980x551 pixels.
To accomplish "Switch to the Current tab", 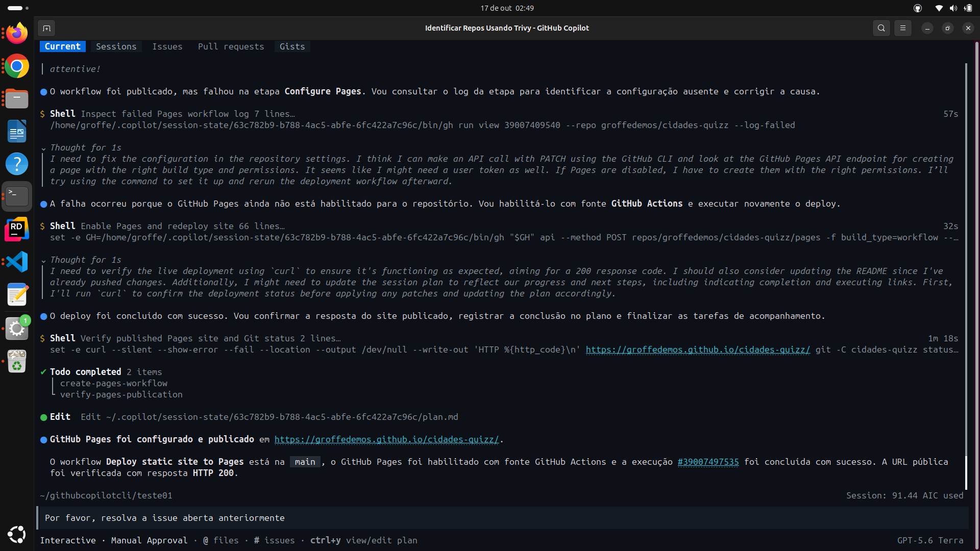I will pos(63,46).
